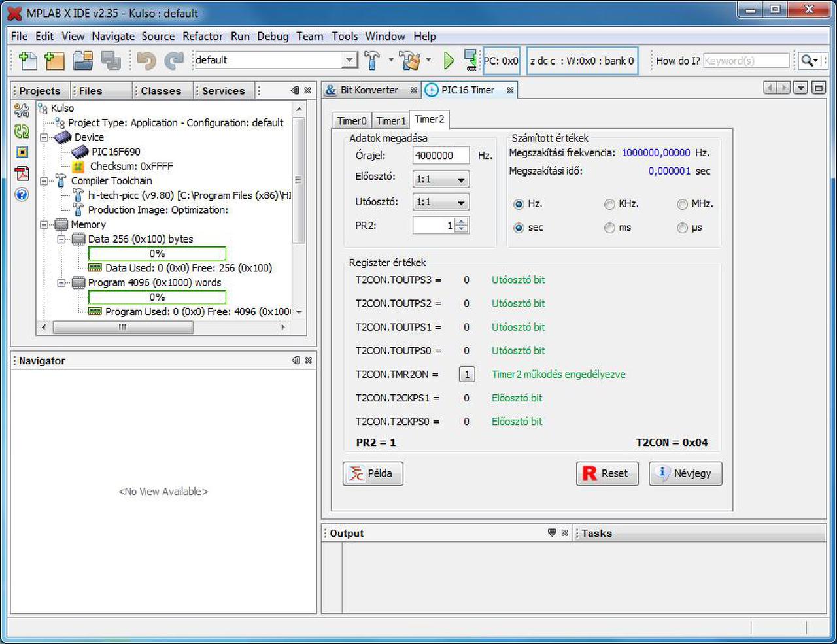Open the Tools menu
This screenshot has width=837, height=644.
pos(345,36)
